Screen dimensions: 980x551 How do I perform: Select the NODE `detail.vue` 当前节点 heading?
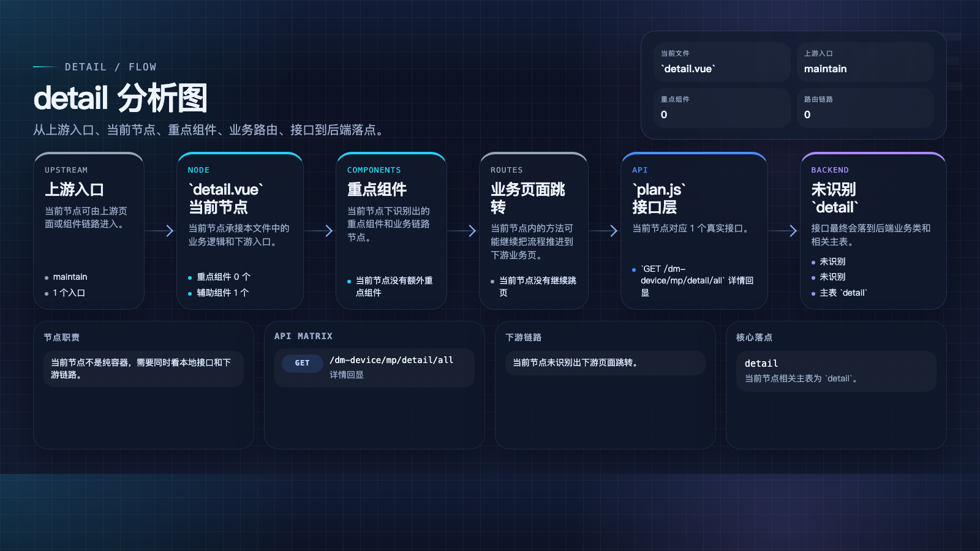click(225, 198)
